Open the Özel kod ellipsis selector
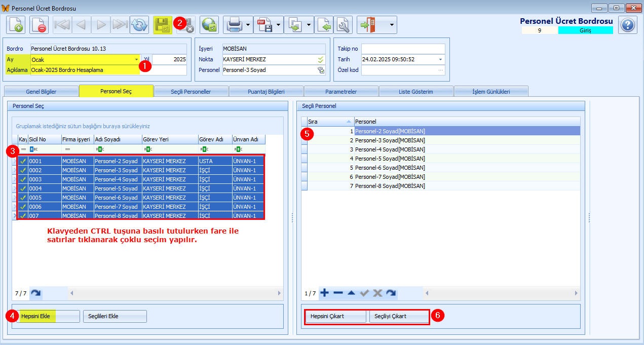This screenshot has width=644, height=345. (x=440, y=70)
